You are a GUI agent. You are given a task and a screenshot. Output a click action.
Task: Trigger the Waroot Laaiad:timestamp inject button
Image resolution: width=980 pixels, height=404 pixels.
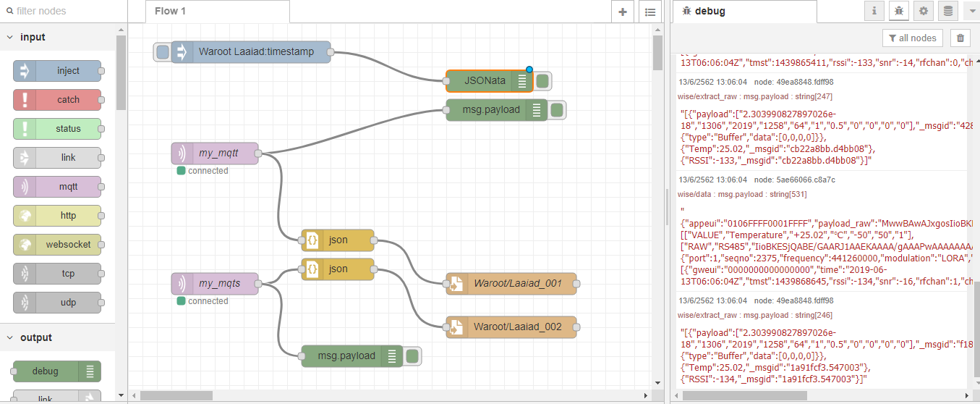tap(163, 52)
